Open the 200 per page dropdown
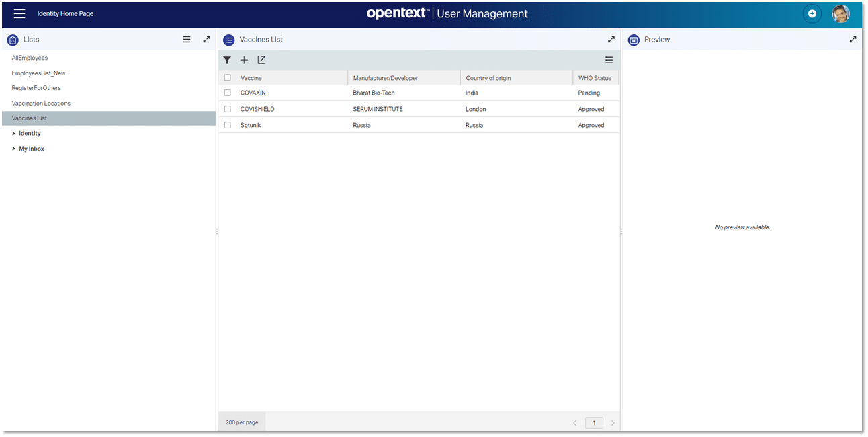The width and height of the screenshot is (868, 437). click(x=241, y=422)
